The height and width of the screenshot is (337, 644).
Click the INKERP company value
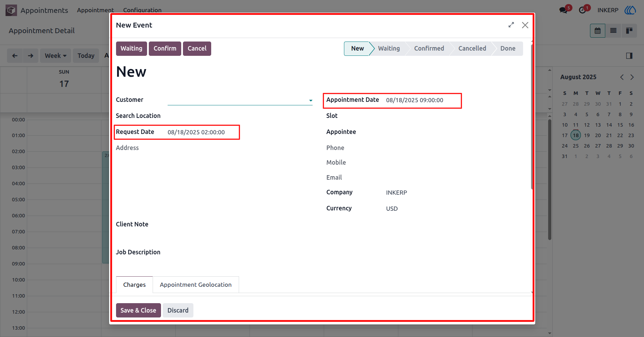pos(397,193)
